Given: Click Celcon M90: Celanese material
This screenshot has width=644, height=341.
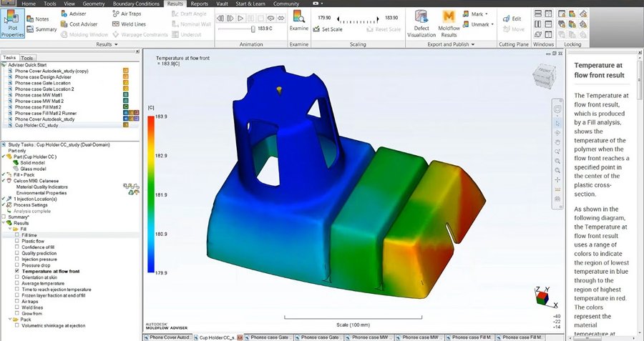Looking at the screenshot, I should pos(36,181).
